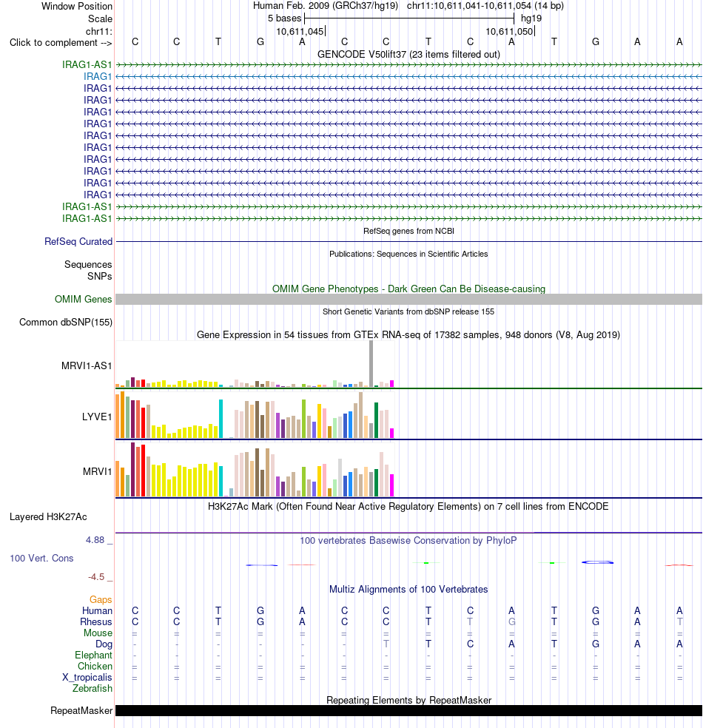Click the cyan bar in the LYVE1 expression chart

point(221,419)
